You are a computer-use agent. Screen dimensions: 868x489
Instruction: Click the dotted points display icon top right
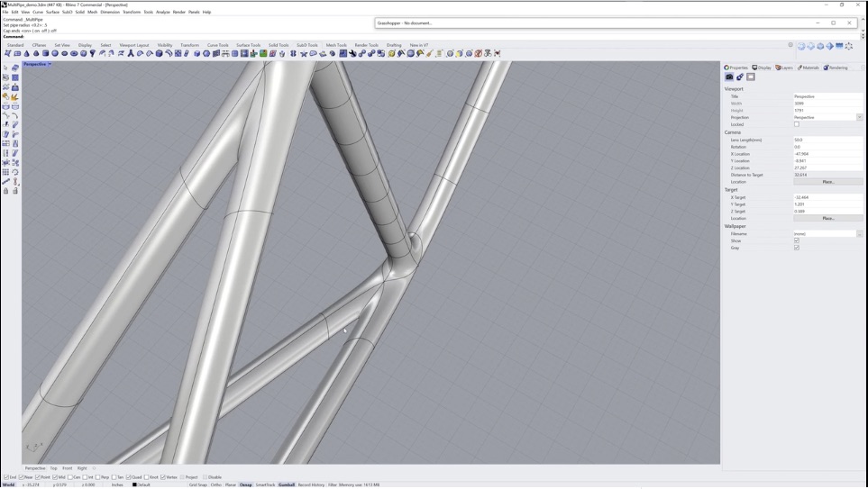point(849,47)
